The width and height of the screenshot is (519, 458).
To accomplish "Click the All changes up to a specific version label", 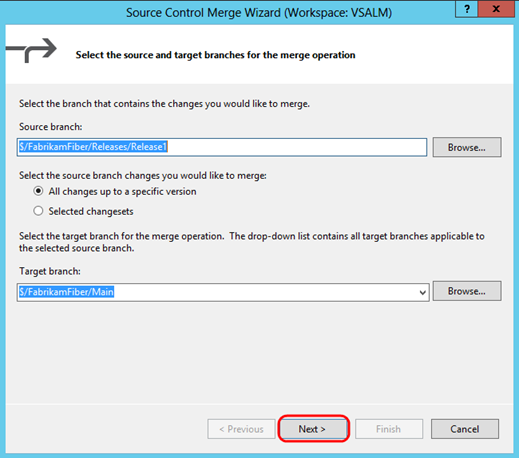I will coord(122,192).
